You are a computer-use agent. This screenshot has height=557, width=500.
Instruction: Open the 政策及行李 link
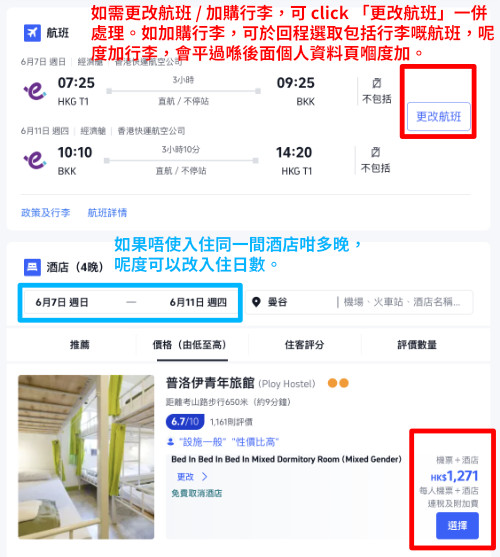pos(45,213)
